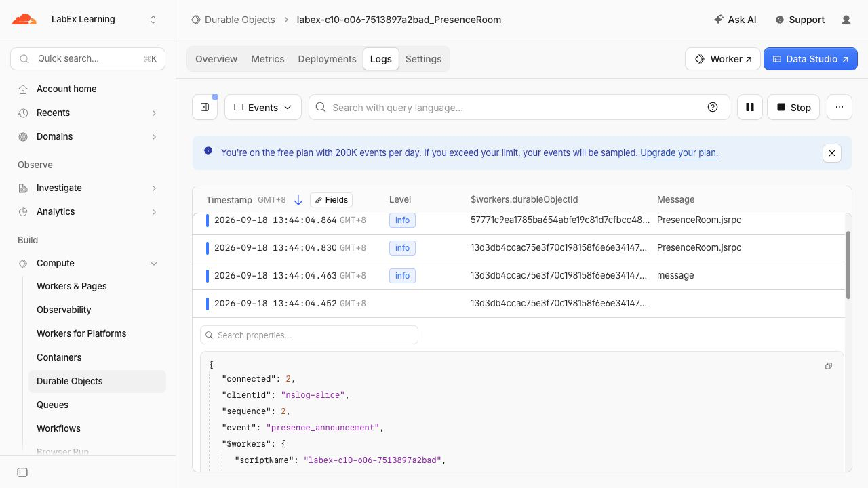868x488 pixels.
Task: Collapse the Compute section chevron
Action: 154,264
